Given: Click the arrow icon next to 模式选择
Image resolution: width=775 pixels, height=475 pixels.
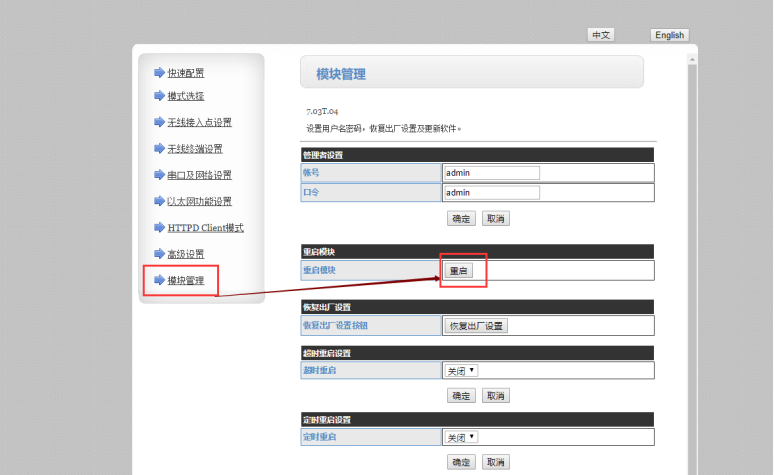Looking at the screenshot, I should pos(159,96).
